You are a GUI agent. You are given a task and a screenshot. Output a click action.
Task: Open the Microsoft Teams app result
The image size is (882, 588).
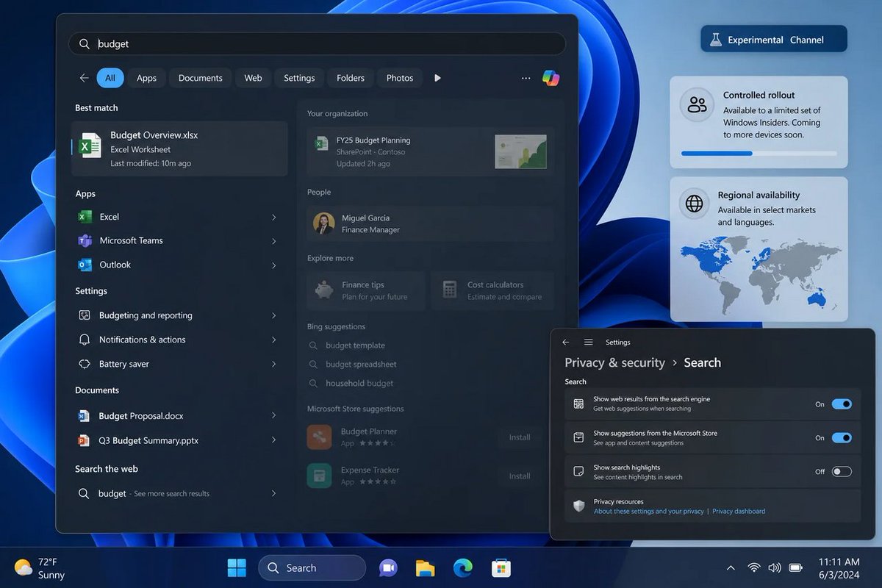click(x=177, y=241)
